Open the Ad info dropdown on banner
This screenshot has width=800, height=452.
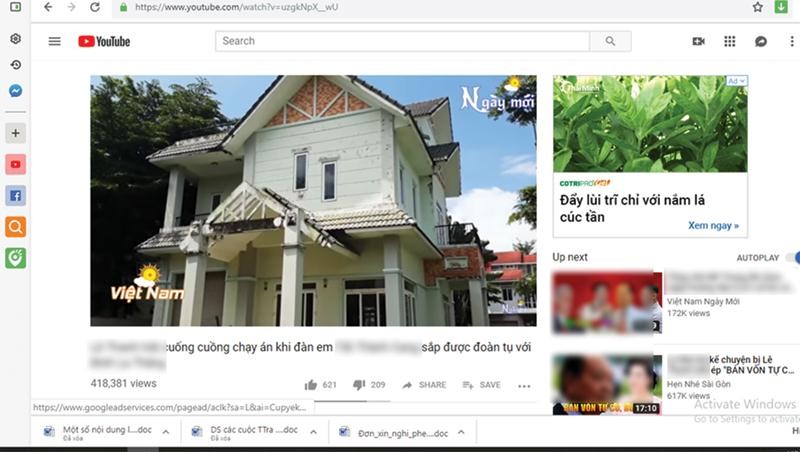click(x=736, y=81)
